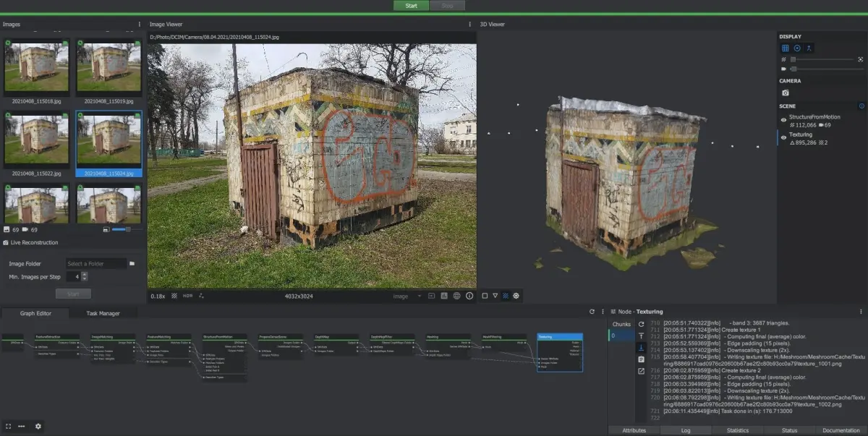Select the StructureFromMotion node in graph
Screen dimensions: 868x436
[224, 357]
